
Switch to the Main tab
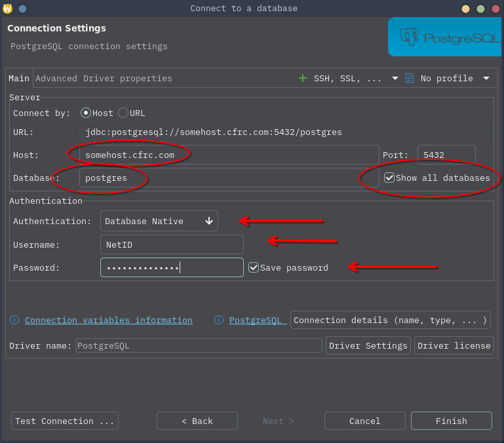[x=19, y=78]
